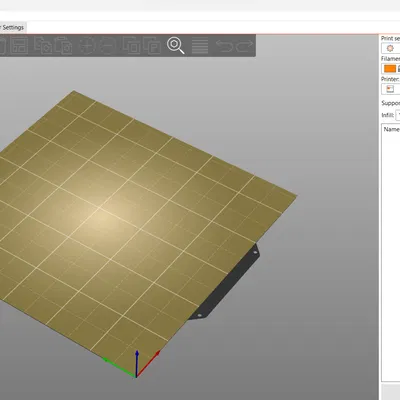This screenshot has height=400, width=400.
Task: Click the Copy toolbar icon
Action: (43, 45)
